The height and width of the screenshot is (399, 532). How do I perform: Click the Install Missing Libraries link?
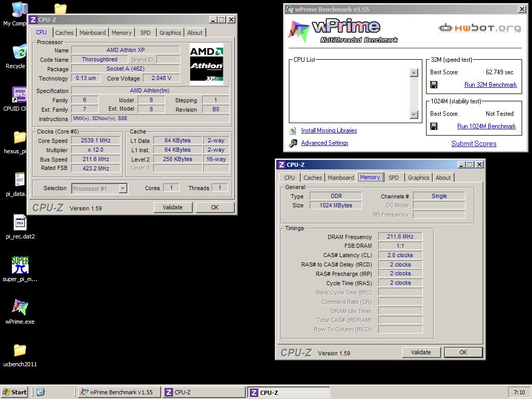[329, 130]
